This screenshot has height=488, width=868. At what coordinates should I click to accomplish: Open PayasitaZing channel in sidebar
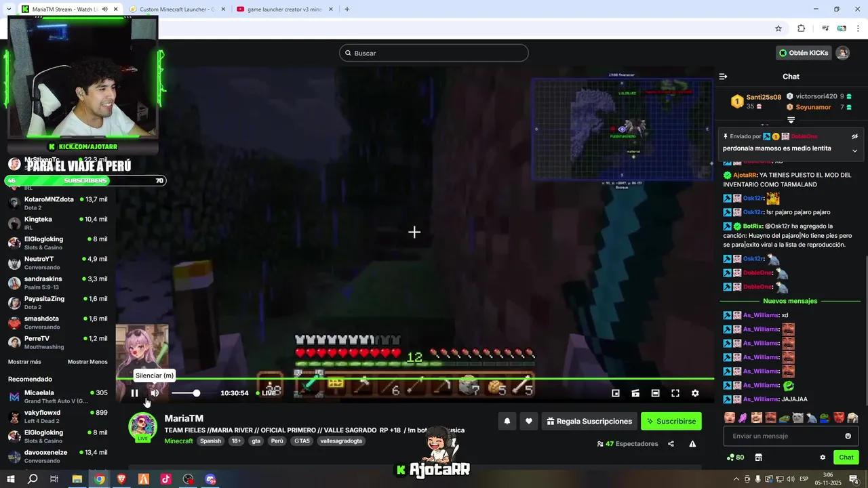pyautogui.click(x=58, y=302)
